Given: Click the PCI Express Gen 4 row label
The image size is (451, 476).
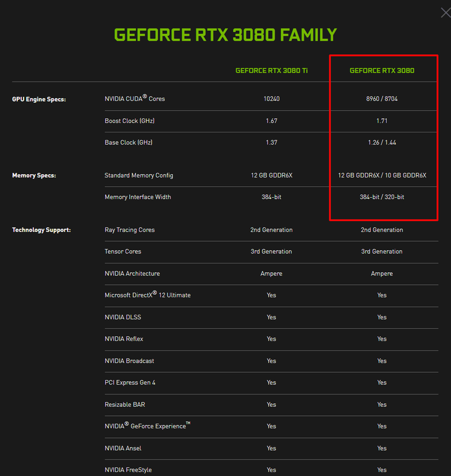Looking at the screenshot, I should 130,383.
